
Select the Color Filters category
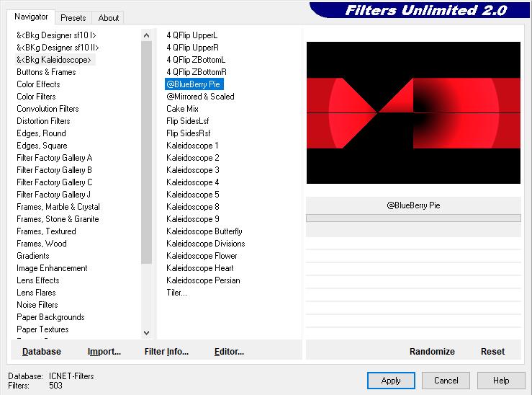36,97
